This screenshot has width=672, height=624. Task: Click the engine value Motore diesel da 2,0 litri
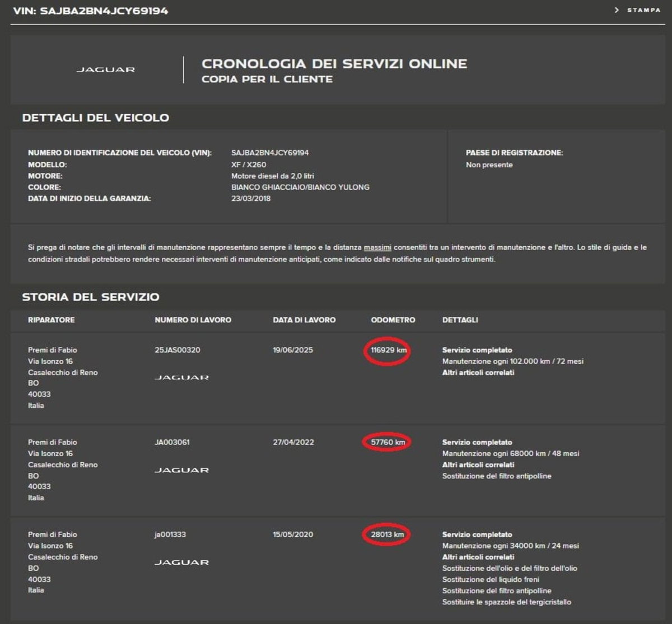click(273, 176)
